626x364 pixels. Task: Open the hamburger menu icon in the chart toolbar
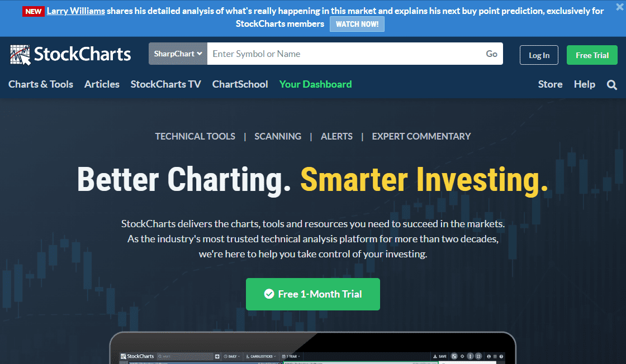click(x=495, y=356)
